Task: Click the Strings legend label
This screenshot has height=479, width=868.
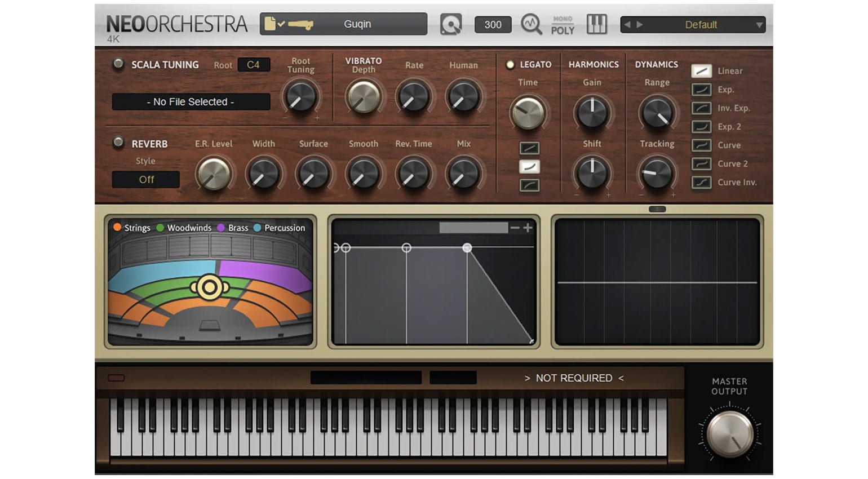Action: pyautogui.click(x=137, y=228)
